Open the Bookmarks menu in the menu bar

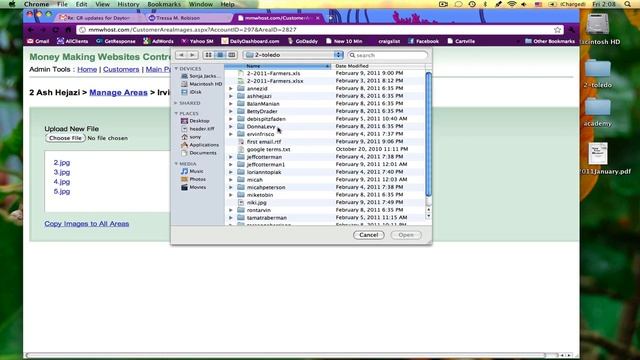click(164, 4)
